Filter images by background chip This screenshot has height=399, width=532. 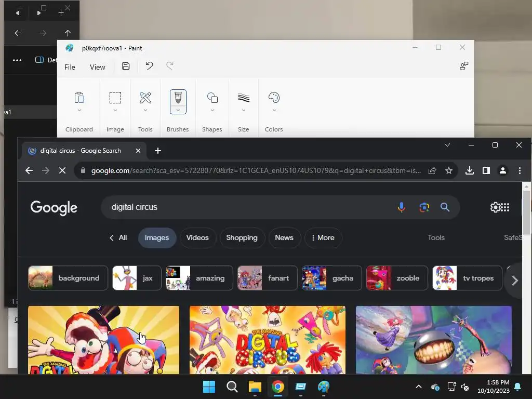pyautogui.click(x=68, y=278)
